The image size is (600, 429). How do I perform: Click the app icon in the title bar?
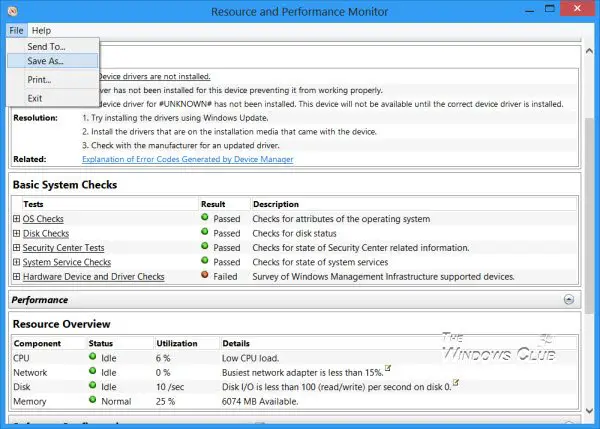pyautogui.click(x=12, y=11)
